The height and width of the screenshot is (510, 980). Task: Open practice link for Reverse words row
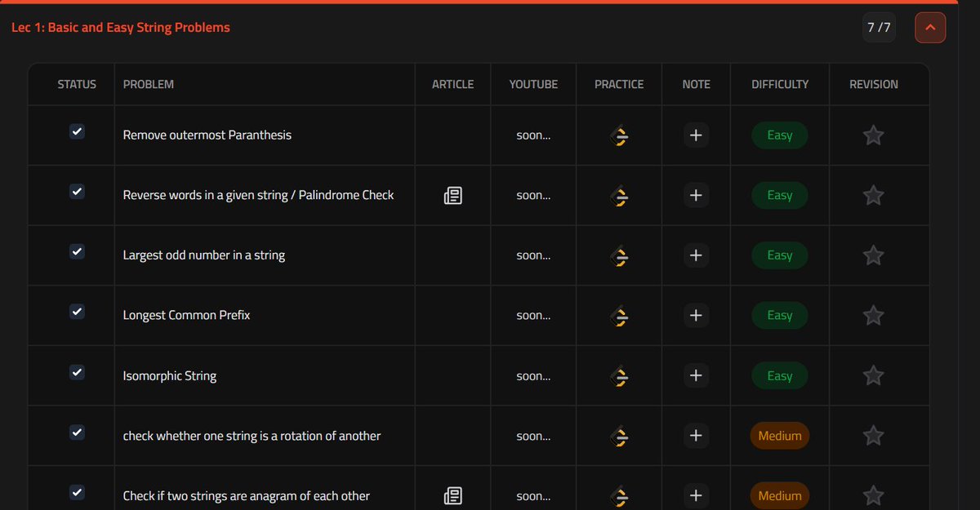coord(619,196)
